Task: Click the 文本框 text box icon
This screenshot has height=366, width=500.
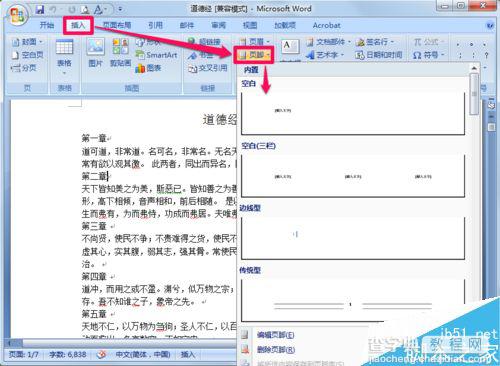Action: [x=289, y=47]
